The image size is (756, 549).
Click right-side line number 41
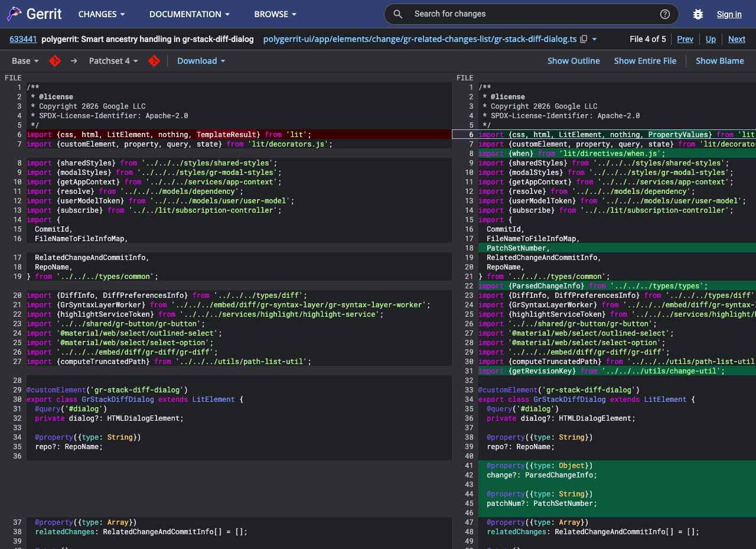[x=469, y=466]
